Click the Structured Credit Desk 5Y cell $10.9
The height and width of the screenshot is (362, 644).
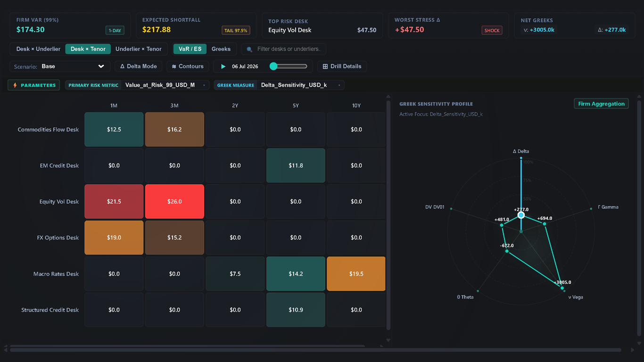click(x=296, y=310)
